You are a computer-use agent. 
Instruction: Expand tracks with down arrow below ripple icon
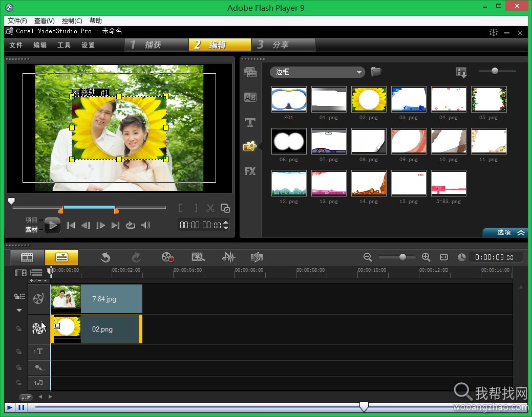[19, 310]
